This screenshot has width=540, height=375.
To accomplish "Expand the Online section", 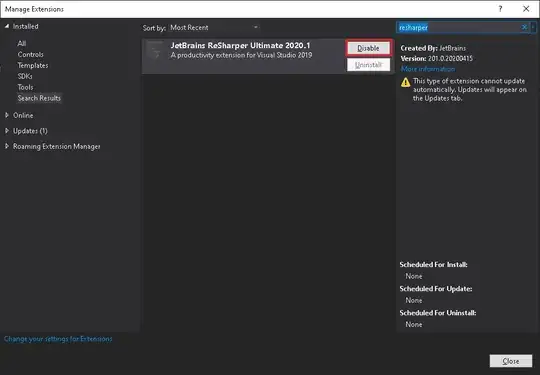I will [7, 115].
